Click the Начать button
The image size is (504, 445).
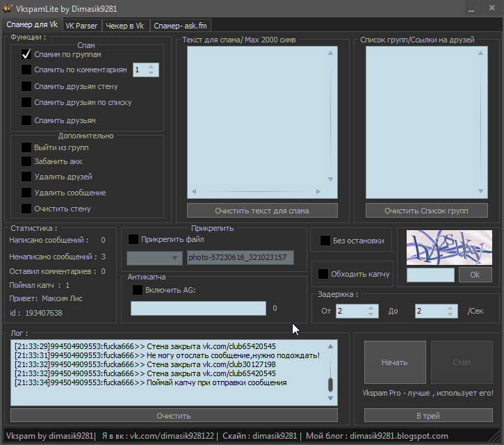(x=395, y=362)
